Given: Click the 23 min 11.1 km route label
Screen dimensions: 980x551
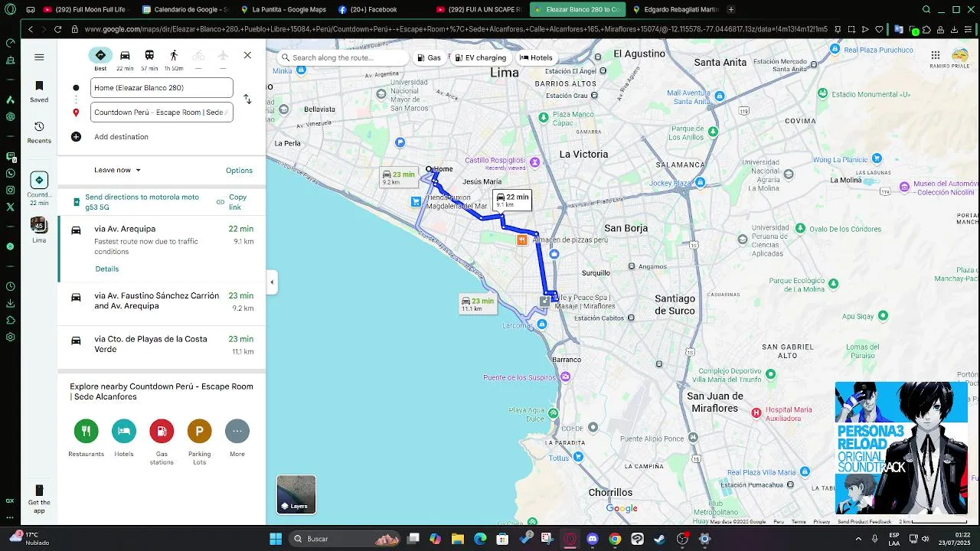Looking at the screenshot, I should click(477, 304).
